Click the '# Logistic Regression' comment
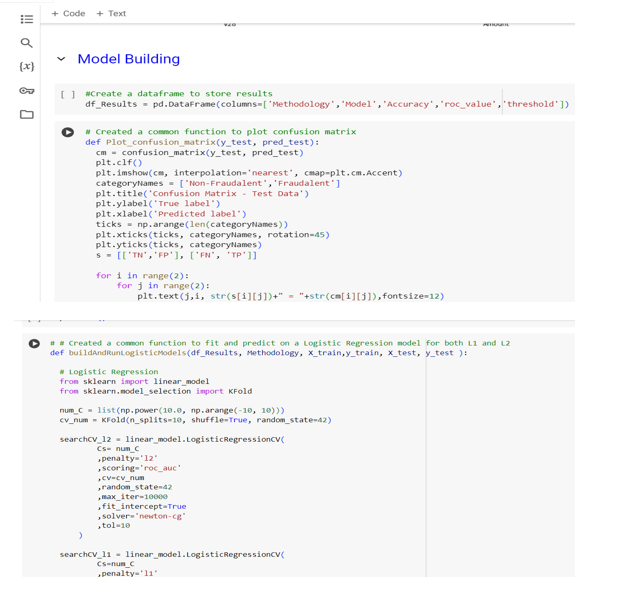619x590 pixels. 109,372
